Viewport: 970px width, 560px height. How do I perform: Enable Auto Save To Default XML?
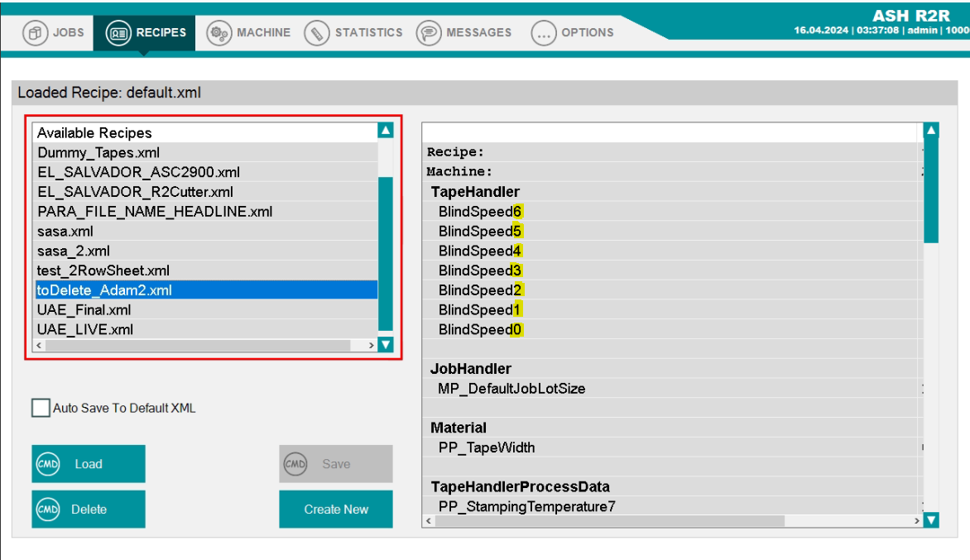coord(40,408)
